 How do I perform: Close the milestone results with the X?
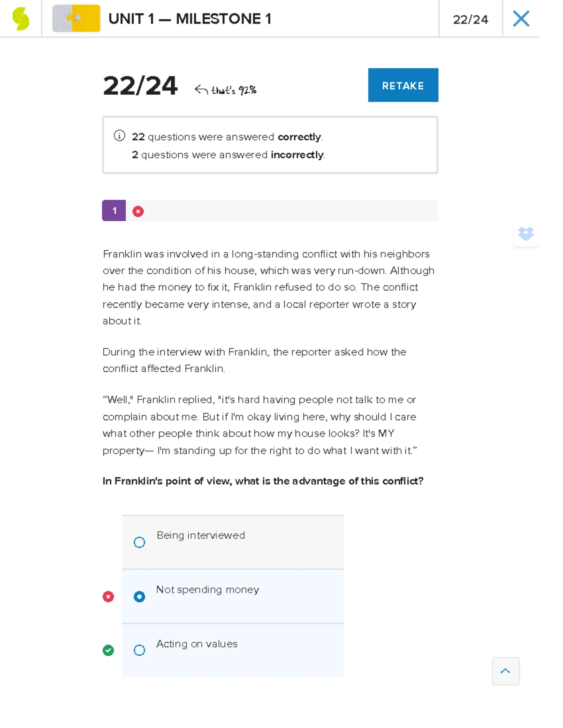pyautogui.click(x=521, y=18)
